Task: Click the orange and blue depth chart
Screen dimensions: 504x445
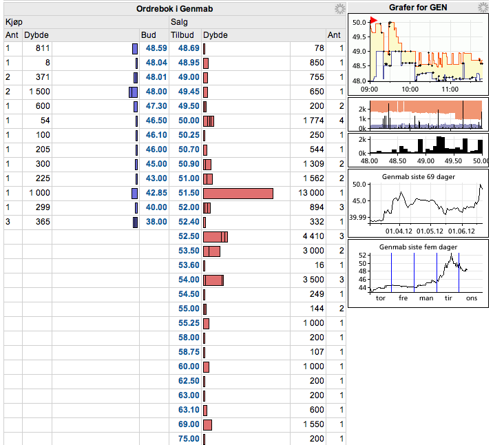Action: [x=418, y=114]
